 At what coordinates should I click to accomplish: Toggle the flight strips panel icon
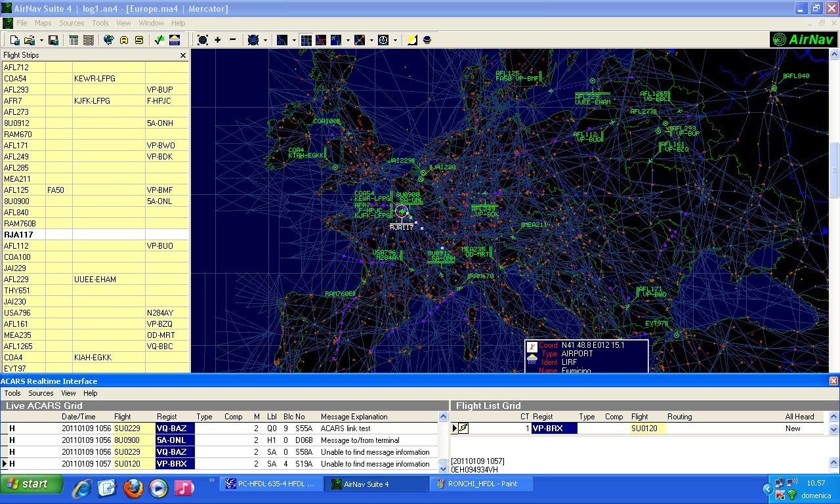89,40
